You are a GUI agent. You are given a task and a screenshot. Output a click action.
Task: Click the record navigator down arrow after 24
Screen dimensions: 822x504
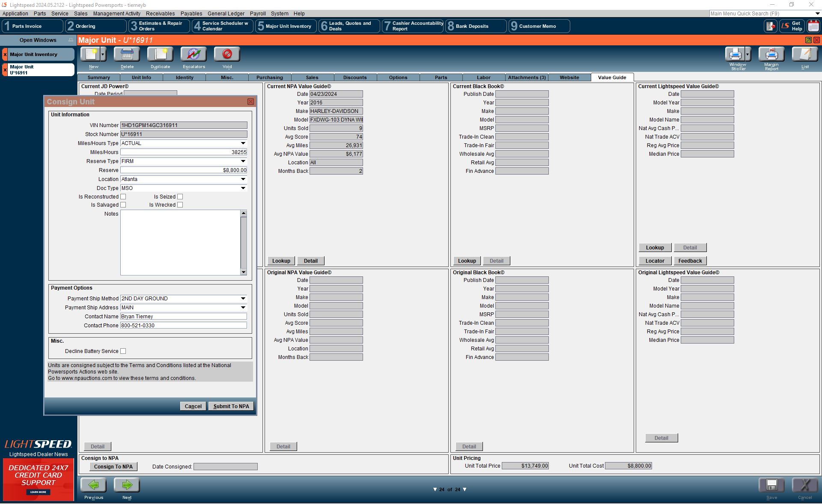click(x=465, y=490)
